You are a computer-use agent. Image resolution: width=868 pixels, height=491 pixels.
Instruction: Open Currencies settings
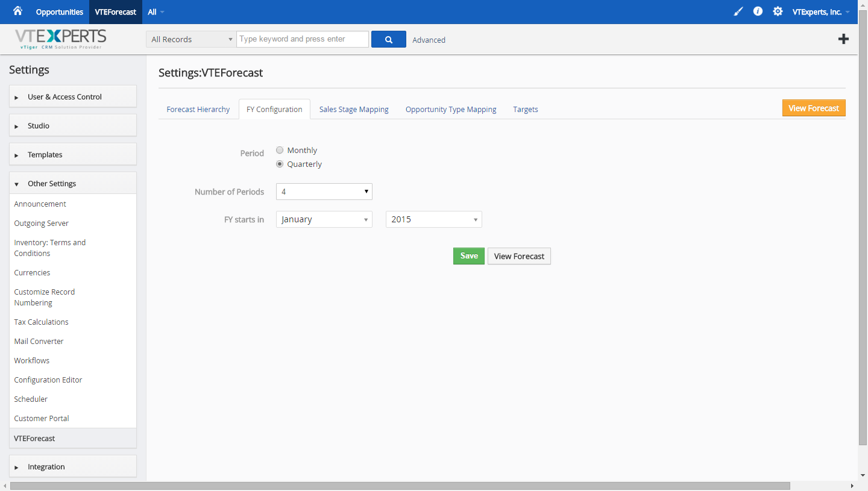tap(33, 272)
